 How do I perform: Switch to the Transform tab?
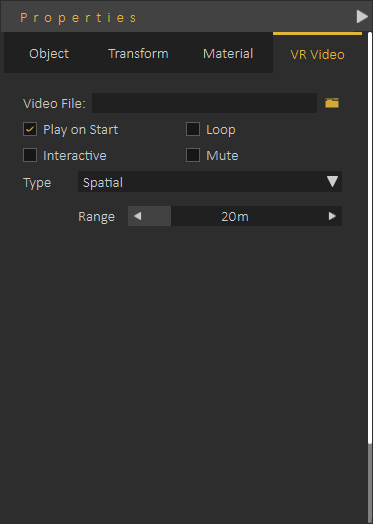138,53
